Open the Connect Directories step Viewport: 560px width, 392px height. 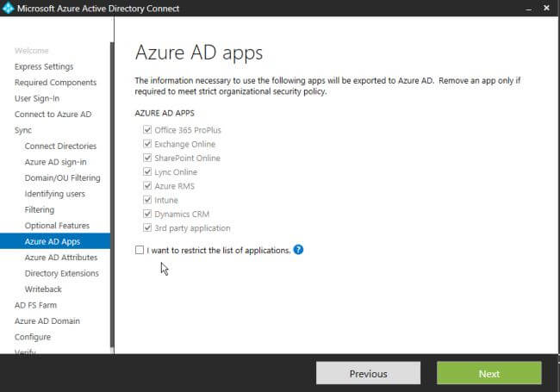pyautogui.click(x=60, y=146)
